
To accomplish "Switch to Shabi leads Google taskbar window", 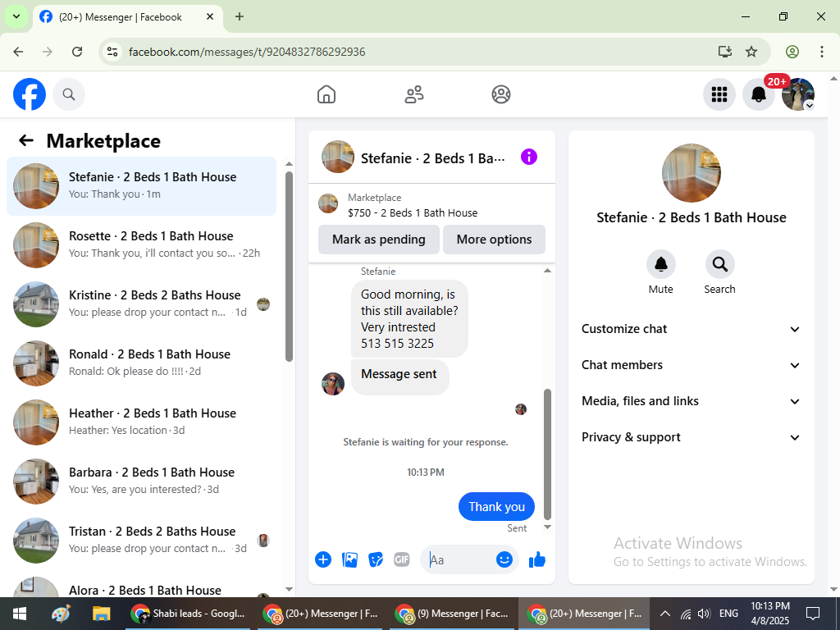I will click(188, 614).
